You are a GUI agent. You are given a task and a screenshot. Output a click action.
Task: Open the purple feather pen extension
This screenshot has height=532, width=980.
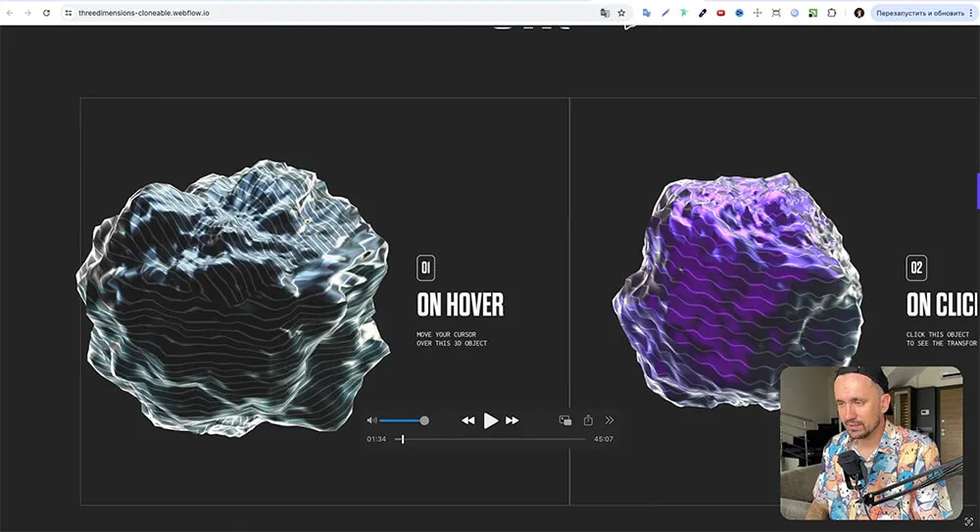pos(665,13)
